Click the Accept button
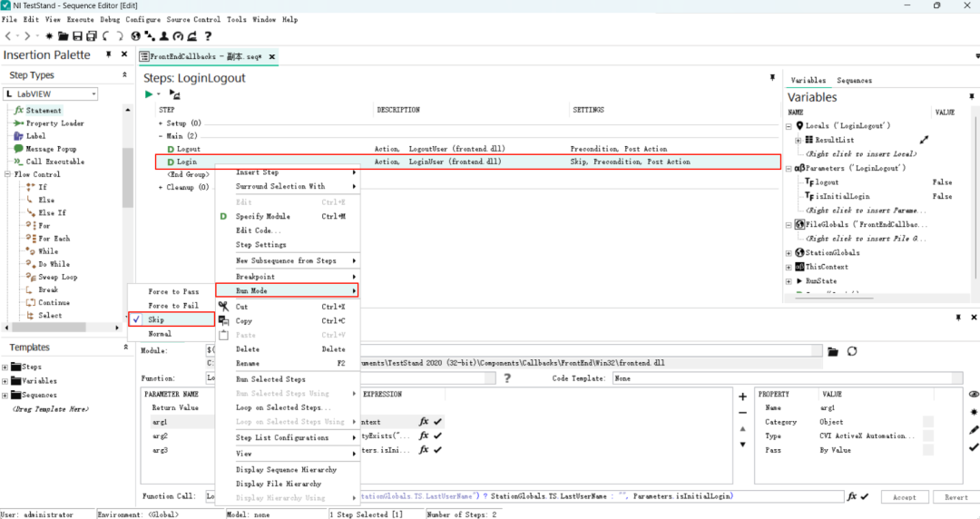 click(x=904, y=497)
